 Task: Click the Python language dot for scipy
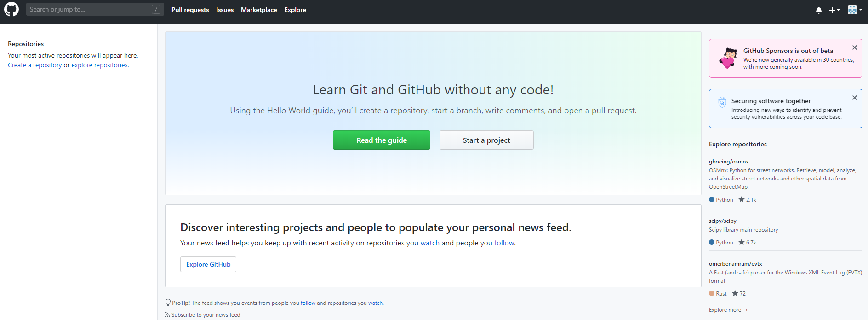tap(712, 242)
